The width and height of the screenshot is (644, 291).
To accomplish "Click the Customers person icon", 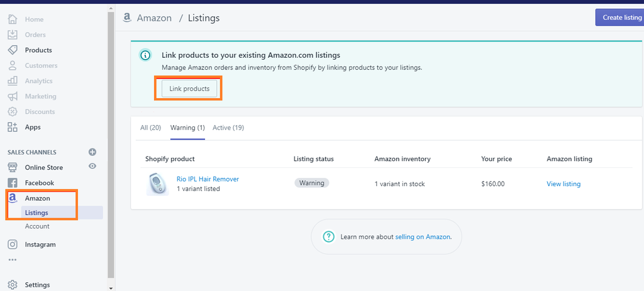I will tap(13, 65).
